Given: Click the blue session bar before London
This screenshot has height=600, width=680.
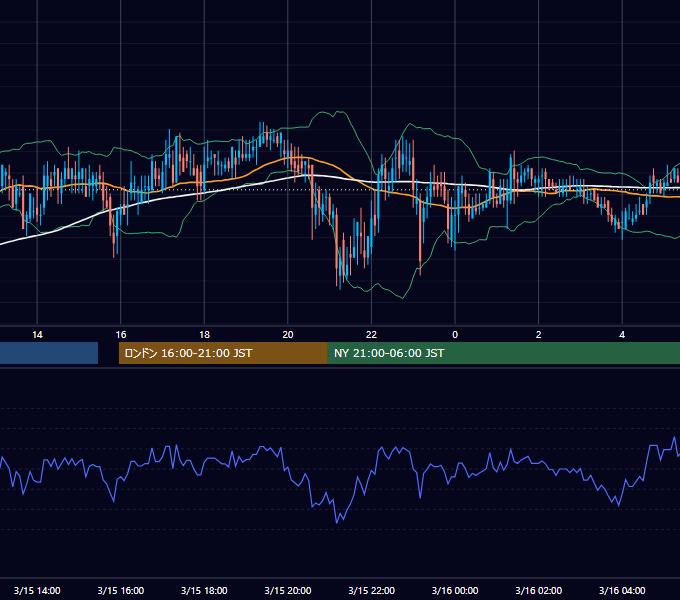Looking at the screenshot, I should tap(49, 353).
